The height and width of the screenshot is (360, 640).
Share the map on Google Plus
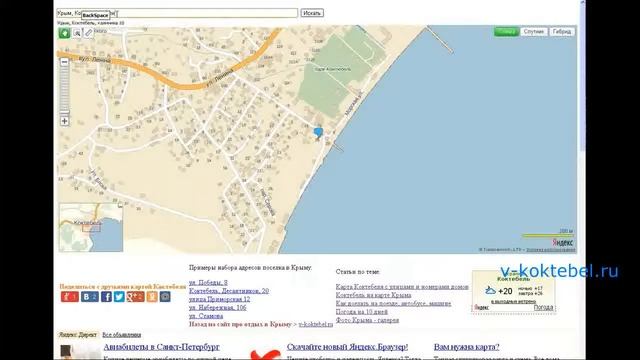pyautogui.click(x=135, y=297)
